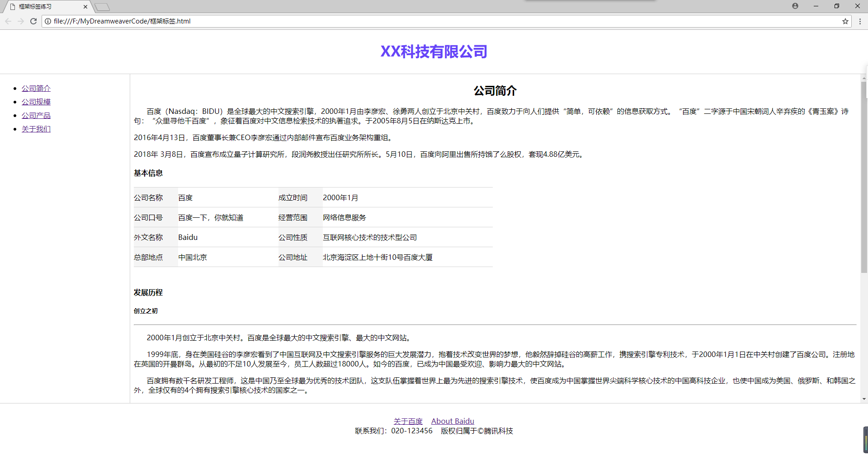Click the 版权归属于©腾讯科技 footer text
Screen dimensions: 868x469
(x=477, y=431)
